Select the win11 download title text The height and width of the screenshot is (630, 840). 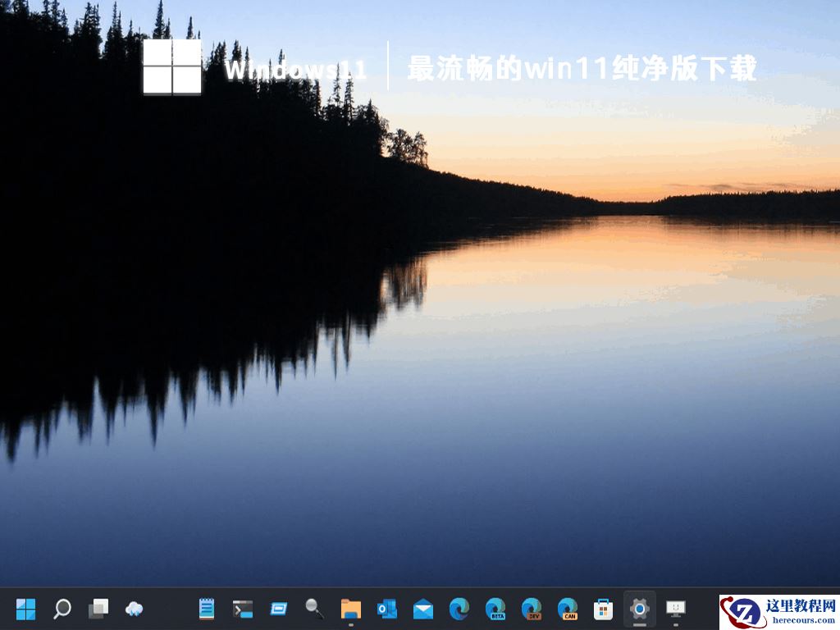pyautogui.click(x=577, y=71)
